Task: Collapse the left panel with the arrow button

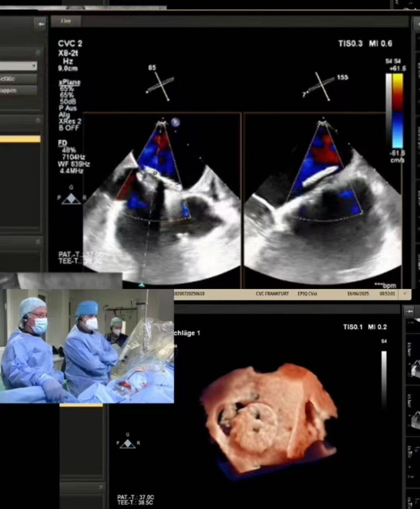Action: click(x=41, y=24)
